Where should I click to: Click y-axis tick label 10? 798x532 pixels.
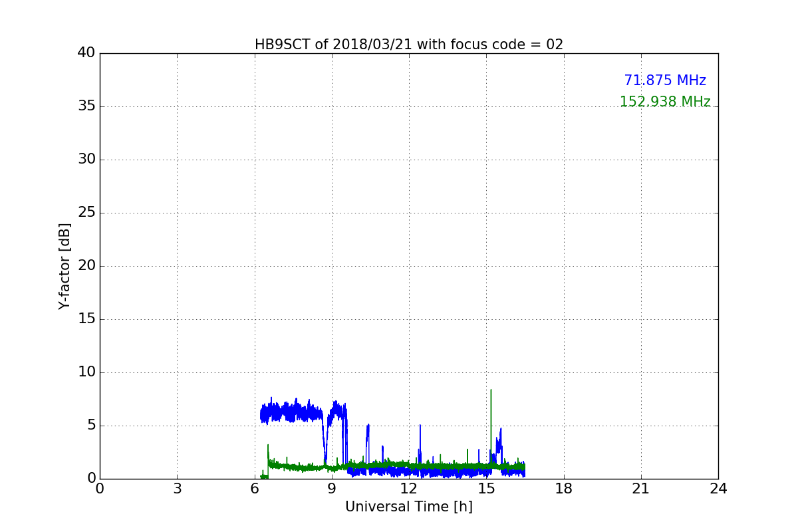click(86, 372)
